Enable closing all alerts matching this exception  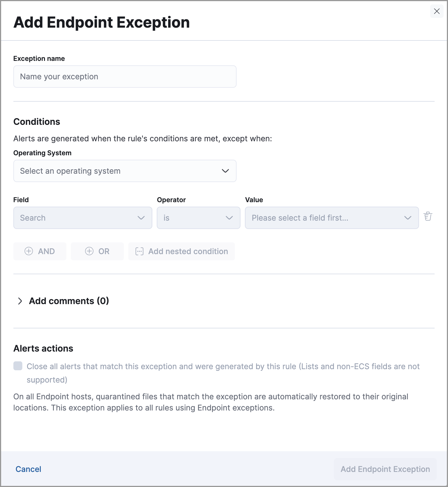[18, 366]
